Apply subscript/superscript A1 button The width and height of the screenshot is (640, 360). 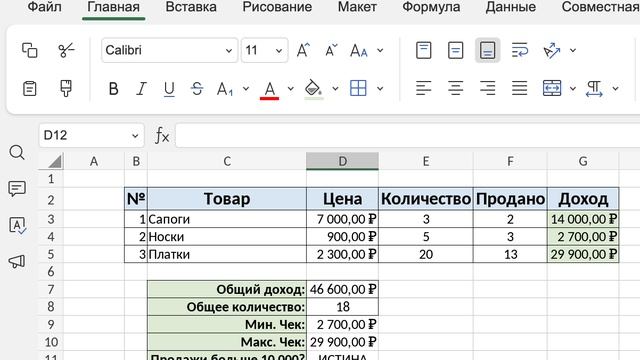225,89
